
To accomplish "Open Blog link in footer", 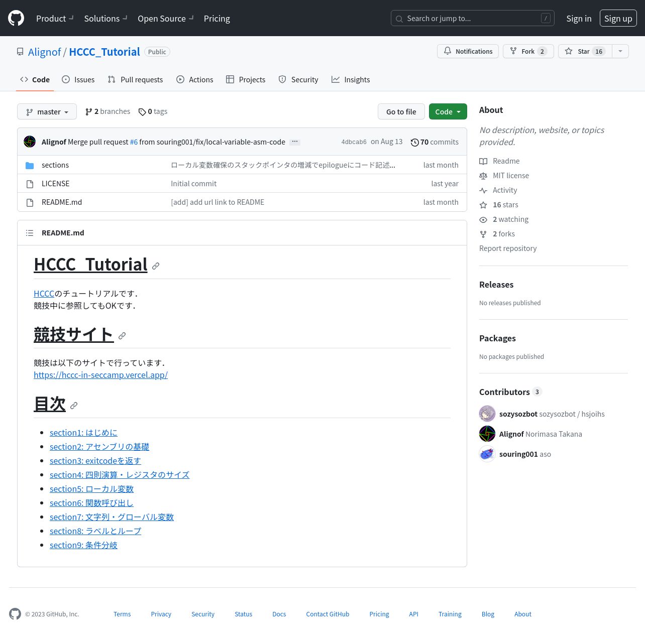I will pyautogui.click(x=488, y=614).
